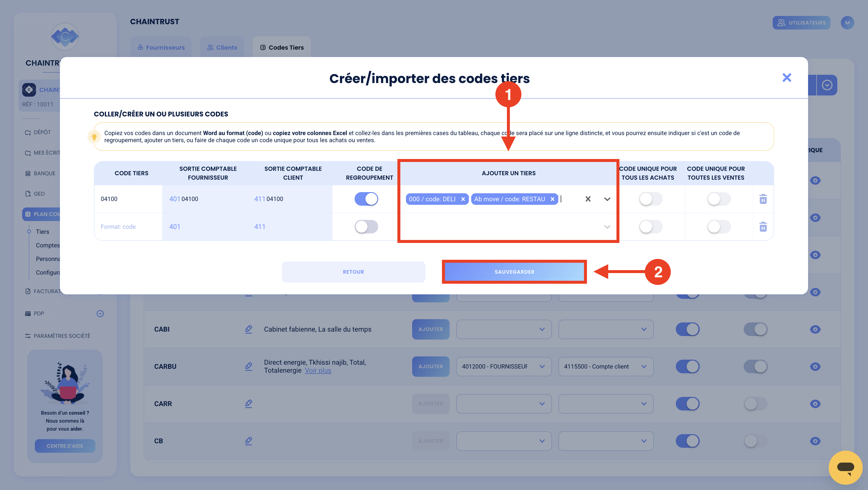
Task: Click the Banque building icon in sidebar
Action: pos(28,173)
